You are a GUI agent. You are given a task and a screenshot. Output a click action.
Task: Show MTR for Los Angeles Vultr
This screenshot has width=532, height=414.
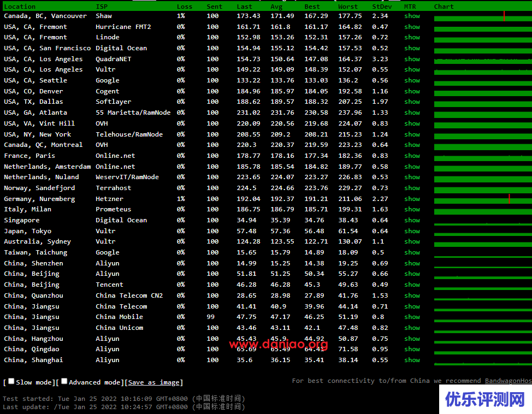pos(412,69)
